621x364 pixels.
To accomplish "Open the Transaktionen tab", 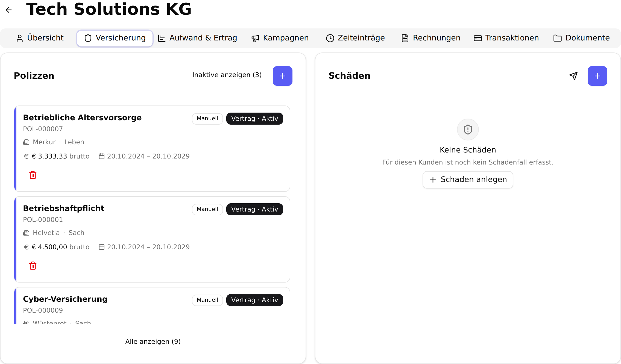I will pos(506,38).
